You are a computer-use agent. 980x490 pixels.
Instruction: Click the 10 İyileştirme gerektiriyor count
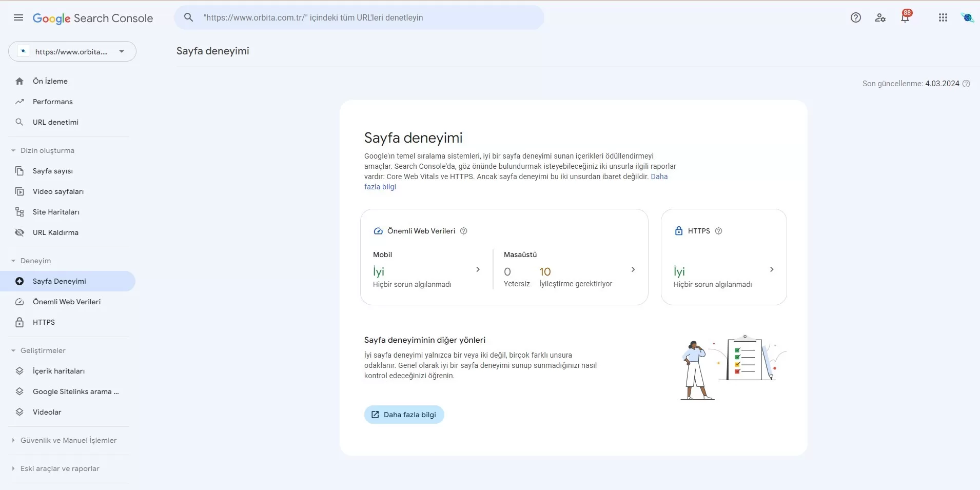545,271
